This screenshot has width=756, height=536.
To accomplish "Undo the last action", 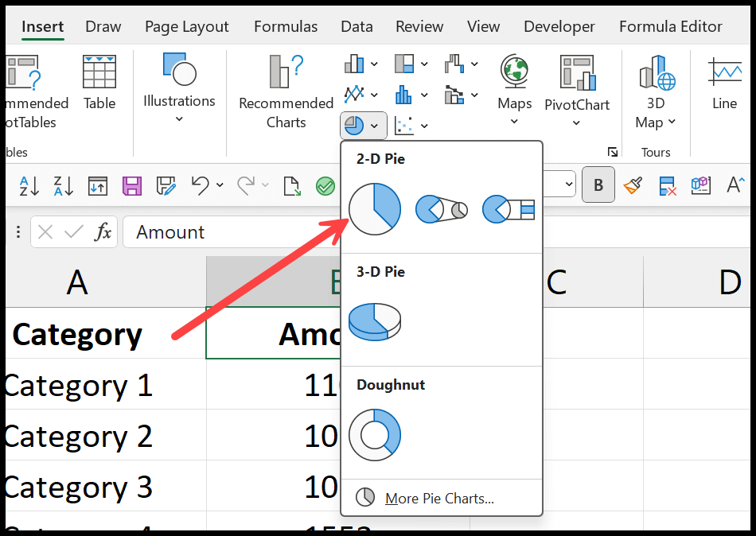I will tap(200, 185).
